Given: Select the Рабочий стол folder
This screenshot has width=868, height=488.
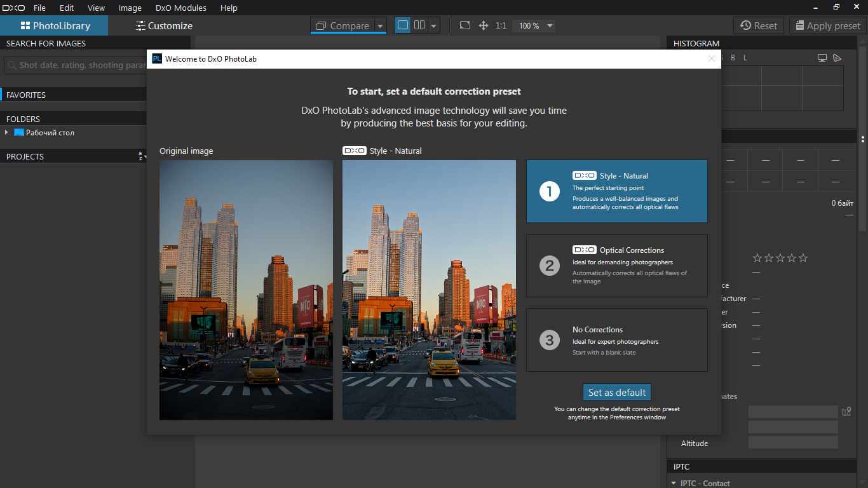Looking at the screenshot, I should (44, 133).
